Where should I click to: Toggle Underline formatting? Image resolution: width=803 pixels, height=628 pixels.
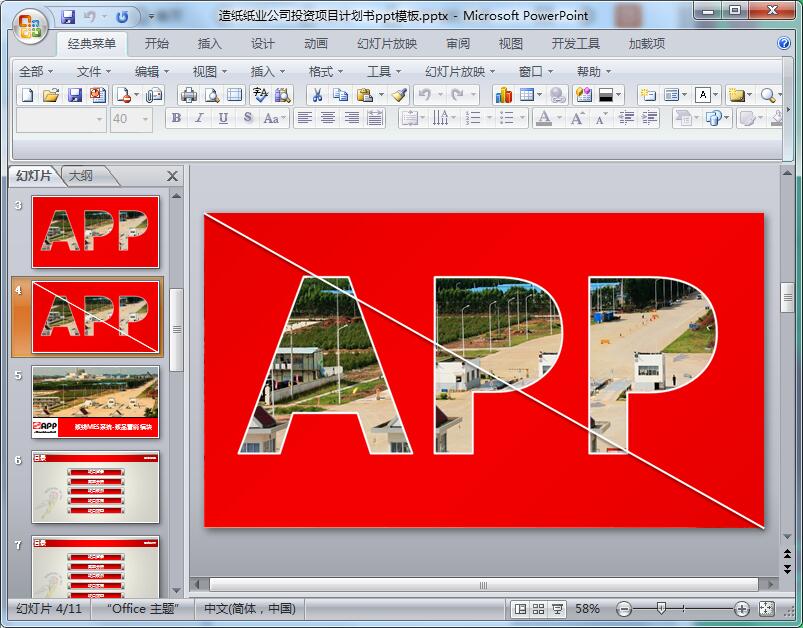(x=223, y=118)
